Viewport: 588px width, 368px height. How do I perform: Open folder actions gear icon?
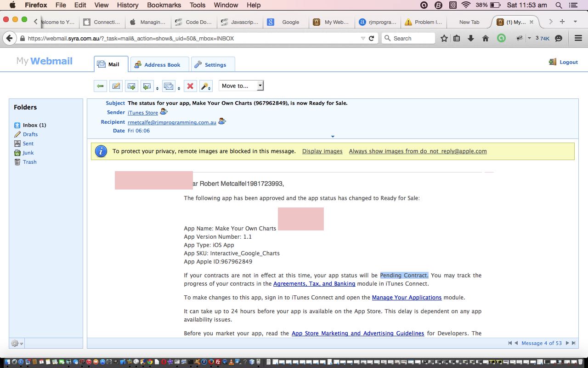(17, 343)
